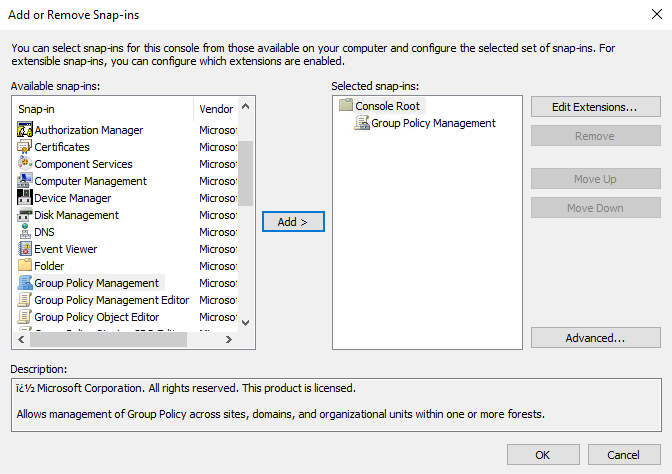Click the Vendor column header
The width and height of the screenshot is (672, 474).
(x=216, y=109)
